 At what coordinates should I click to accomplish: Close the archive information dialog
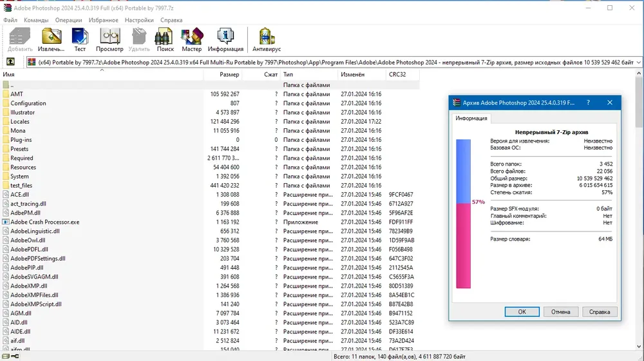pos(609,102)
